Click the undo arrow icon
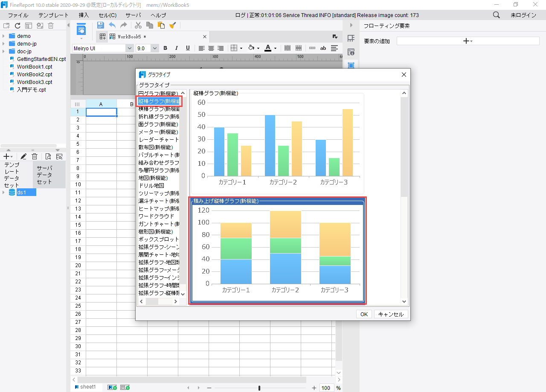 tap(112, 25)
